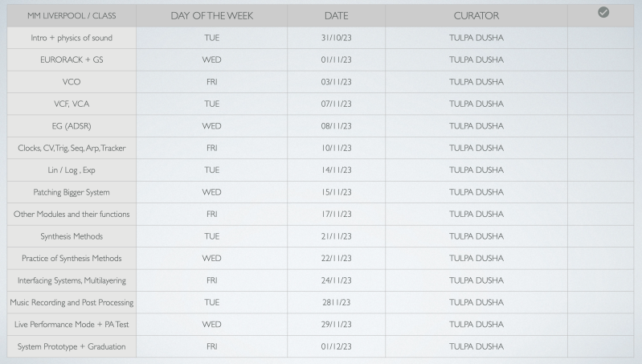Screen dimensions: 642x364
Task: Click the EURORACK + GS class cell
Action: 72,60
